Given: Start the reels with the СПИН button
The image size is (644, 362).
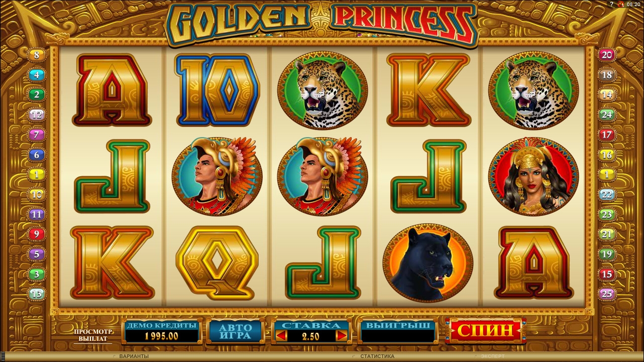Looking at the screenshot, I should [x=485, y=330].
